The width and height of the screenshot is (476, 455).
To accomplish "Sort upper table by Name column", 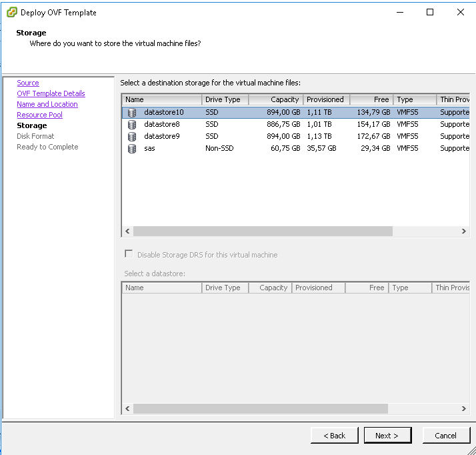I will point(162,99).
